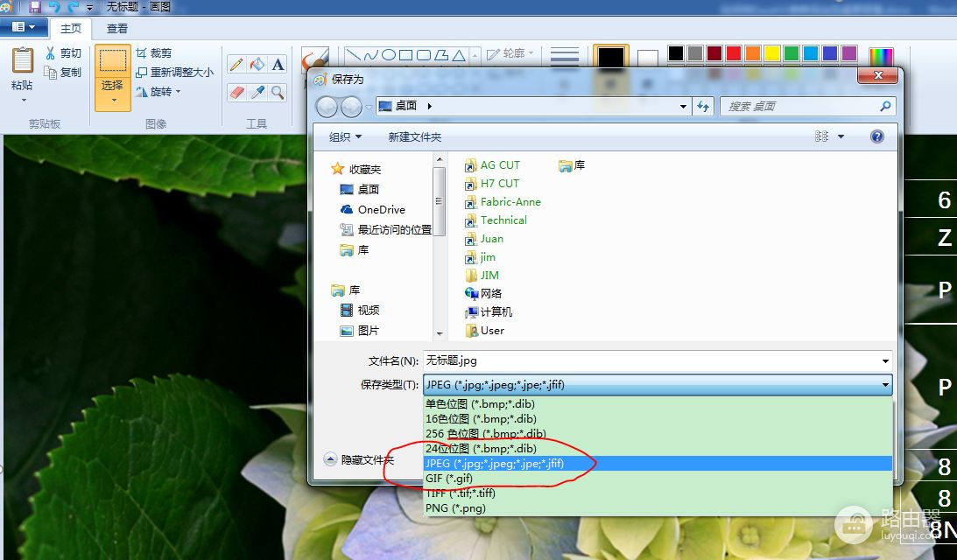The width and height of the screenshot is (957, 560).
Task: Click the Forward arrow in Save As dialog
Action: pyautogui.click(x=352, y=107)
